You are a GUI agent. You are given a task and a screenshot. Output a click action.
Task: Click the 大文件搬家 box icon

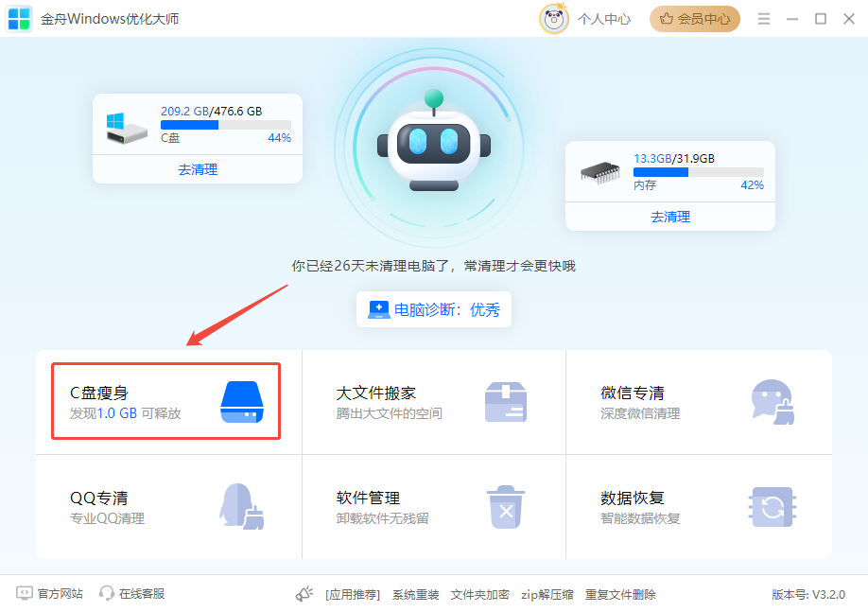click(506, 402)
